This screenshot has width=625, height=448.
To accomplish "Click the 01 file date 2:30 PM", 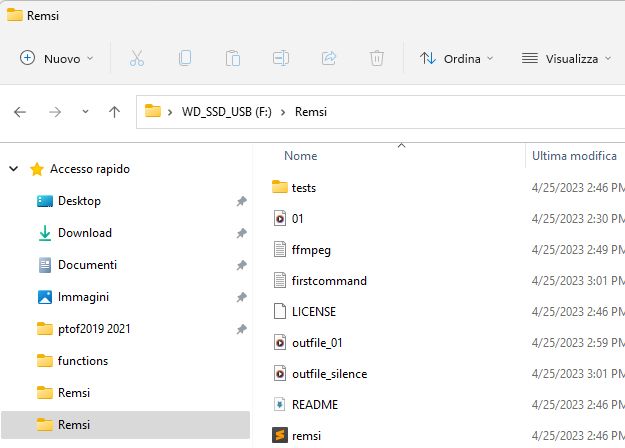I will click(x=578, y=219).
